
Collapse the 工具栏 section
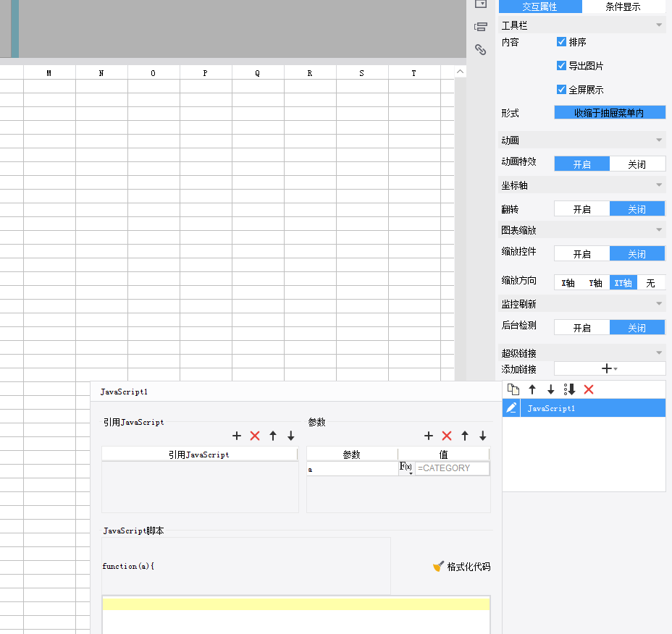pos(658,25)
